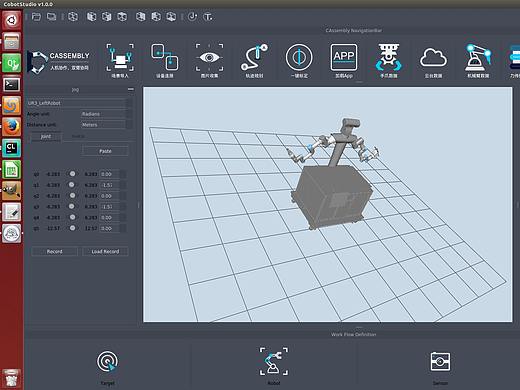This screenshot has height=390, width=520.
Task: Click the stepper beside the q5 value
Action: (123, 228)
